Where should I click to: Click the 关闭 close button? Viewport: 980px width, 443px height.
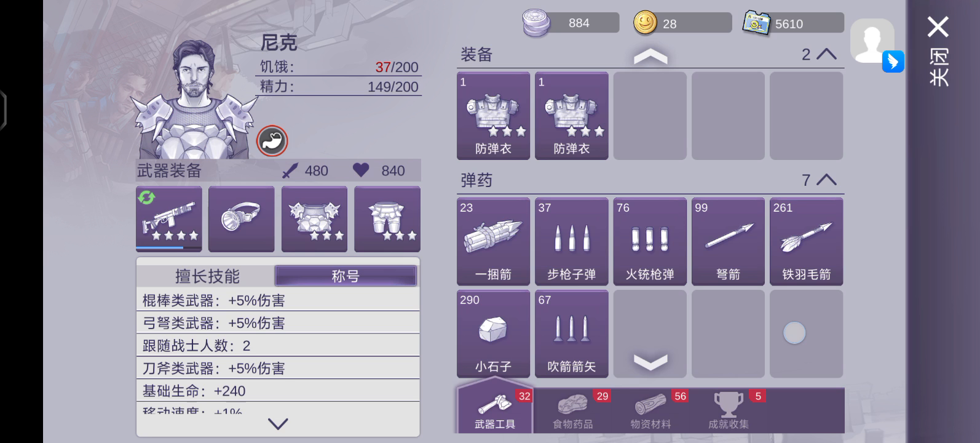(938, 51)
